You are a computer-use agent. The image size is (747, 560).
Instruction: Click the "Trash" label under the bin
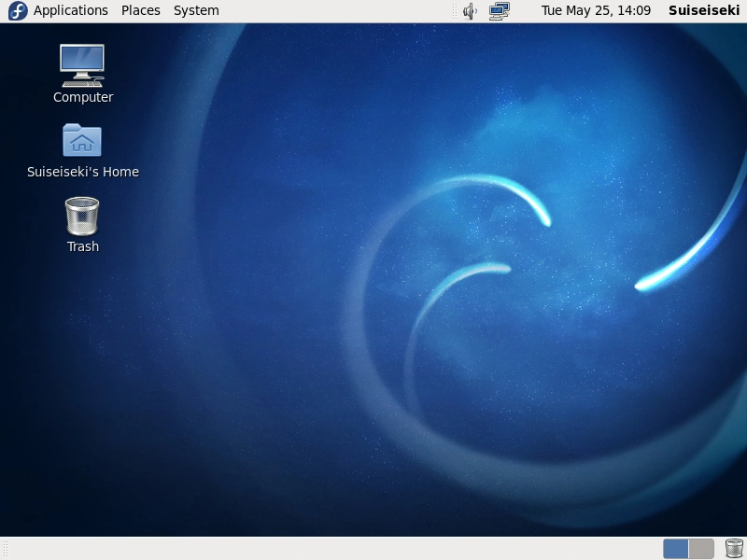(83, 246)
